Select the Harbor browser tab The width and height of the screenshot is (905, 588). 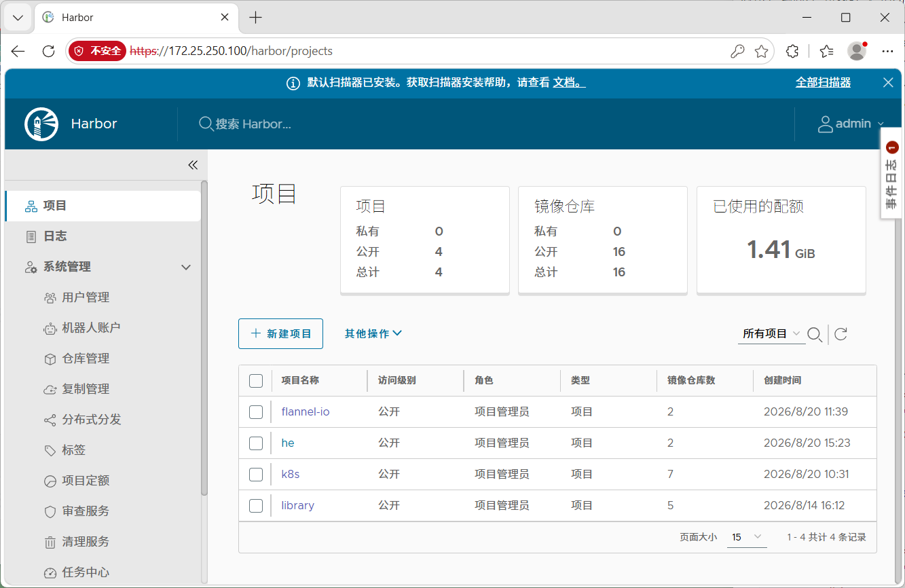(x=135, y=18)
